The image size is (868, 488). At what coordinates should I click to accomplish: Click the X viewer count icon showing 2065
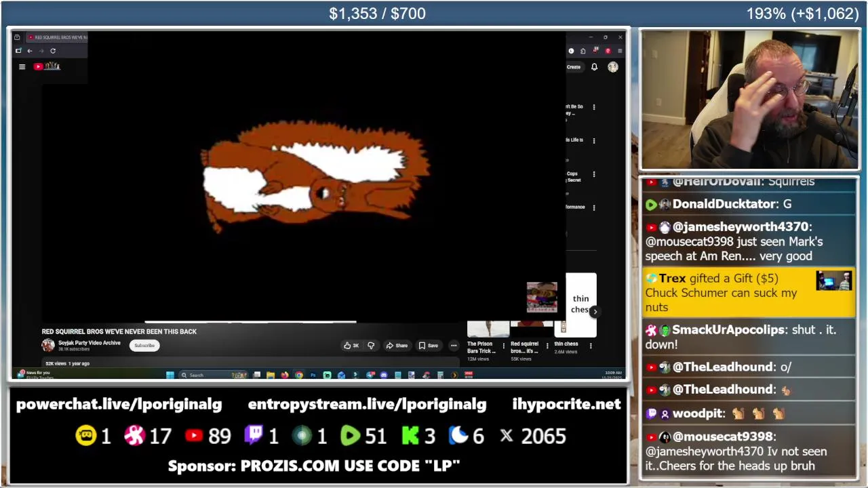click(x=507, y=436)
